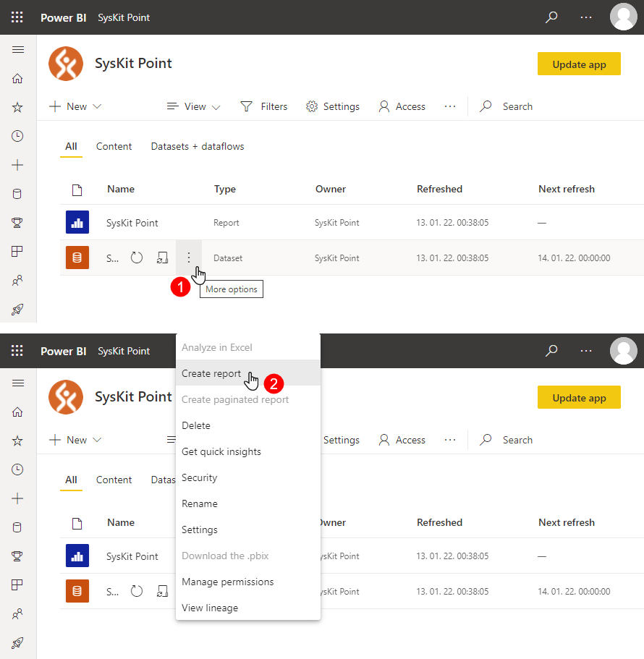Click search magnifier in top header bar
Viewport: 644px width, 659px height.
point(551,17)
